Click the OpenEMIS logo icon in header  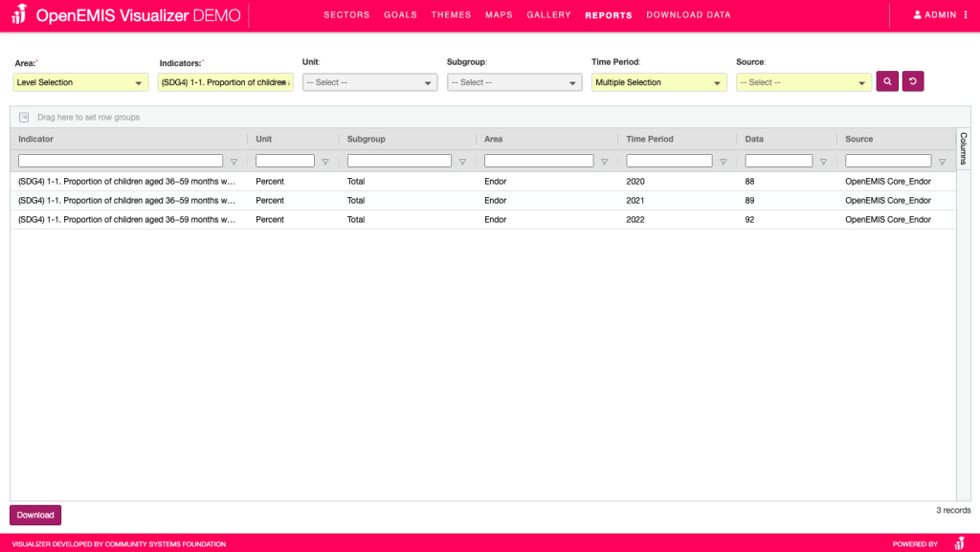(18, 15)
